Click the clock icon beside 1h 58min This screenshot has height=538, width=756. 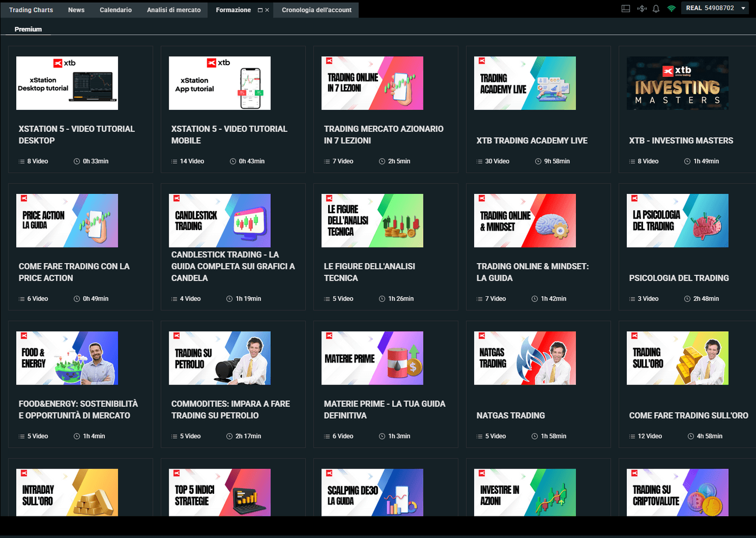click(535, 436)
